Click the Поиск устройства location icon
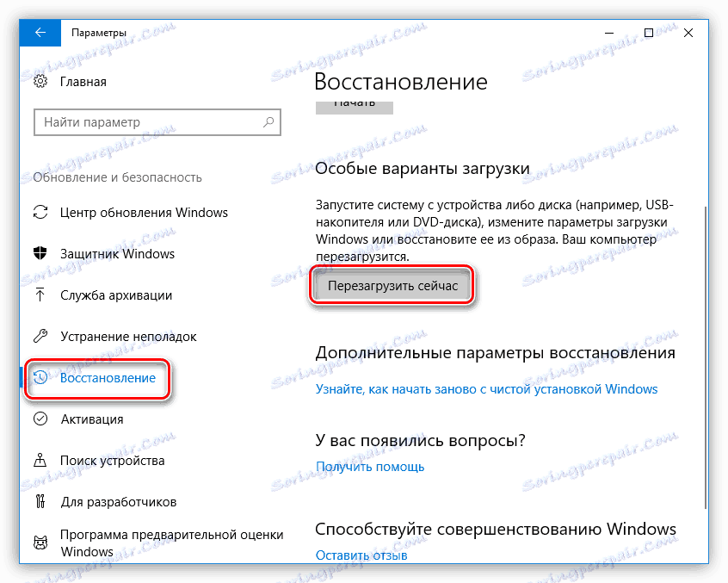728x583 pixels. click(40, 460)
